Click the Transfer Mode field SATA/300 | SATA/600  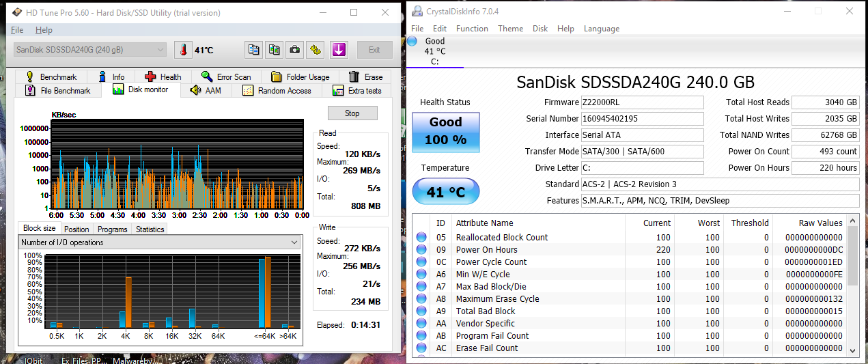(x=642, y=152)
